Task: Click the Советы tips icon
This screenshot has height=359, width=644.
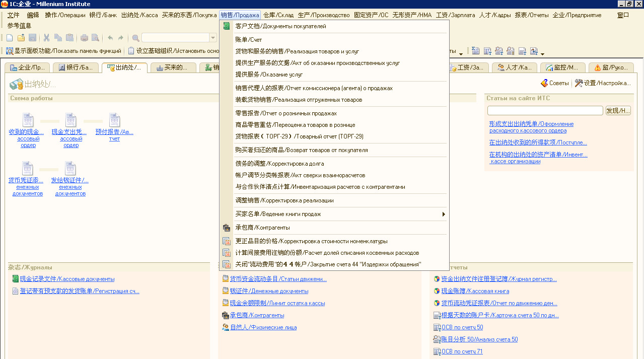Action: [x=544, y=83]
